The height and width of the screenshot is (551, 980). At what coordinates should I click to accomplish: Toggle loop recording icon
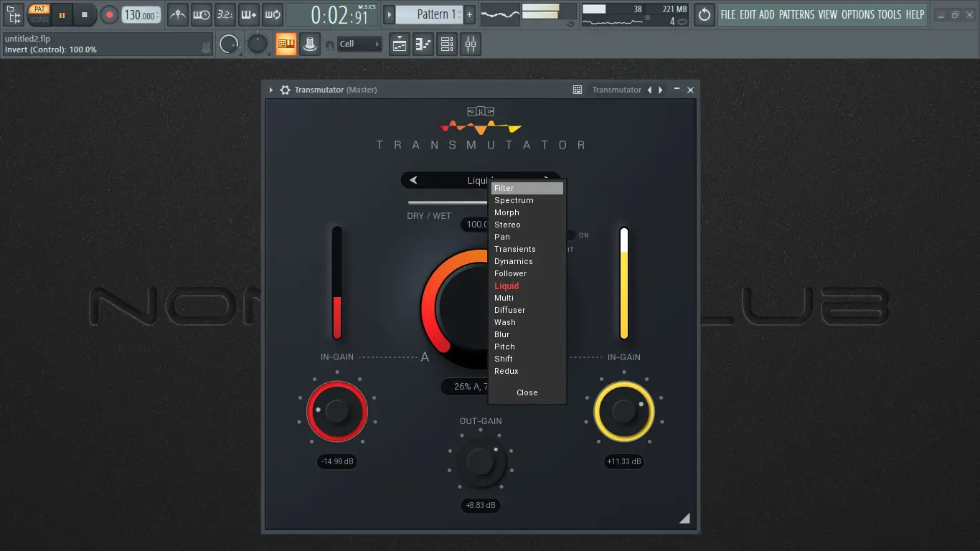tap(273, 14)
